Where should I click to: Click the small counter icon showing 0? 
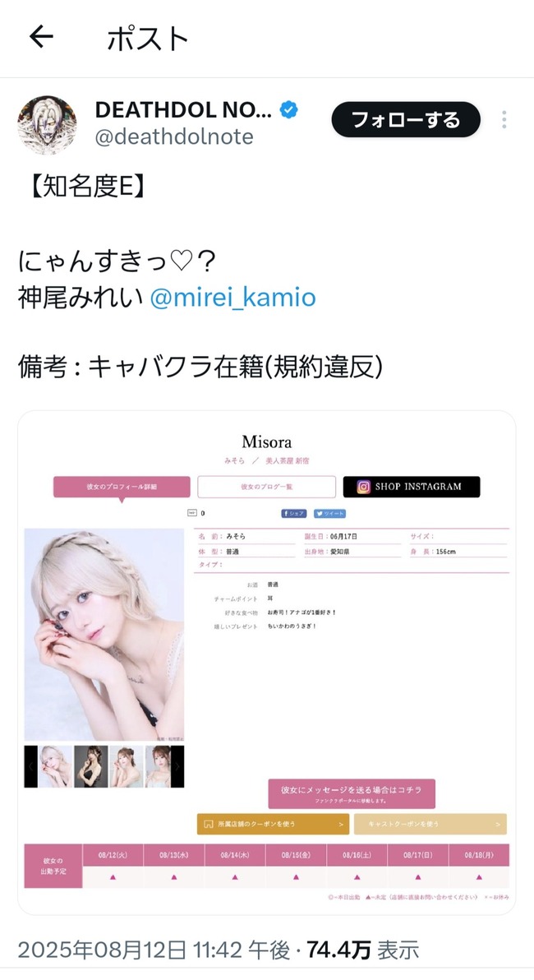click(x=192, y=513)
